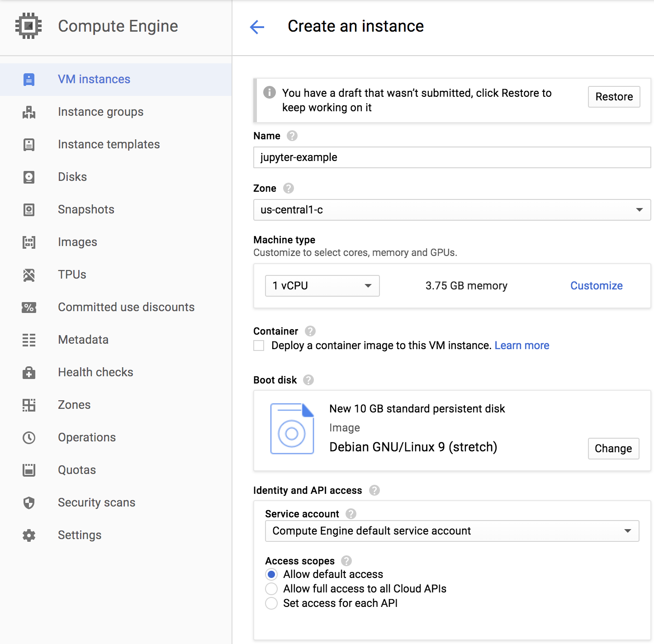Screen dimensions: 654x644
Task: Click the Health checks icon in sidebar
Action: pyautogui.click(x=29, y=373)
